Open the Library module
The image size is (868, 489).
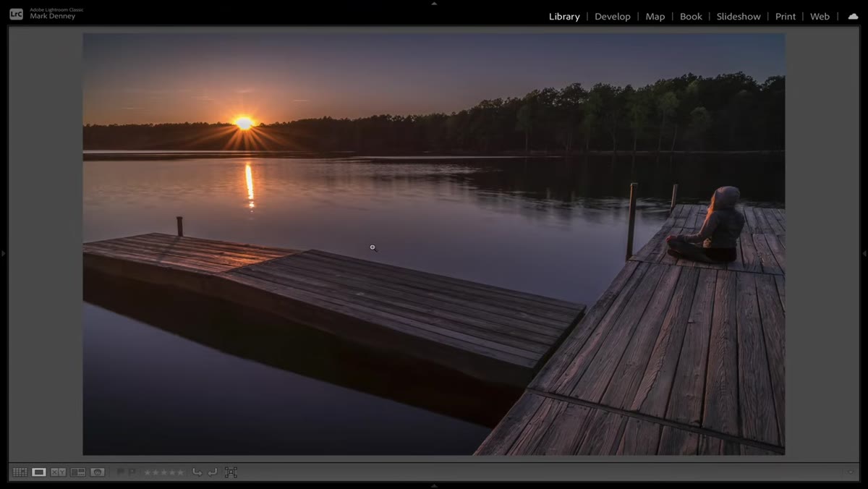pyautogui.click(x=564, y=17)
